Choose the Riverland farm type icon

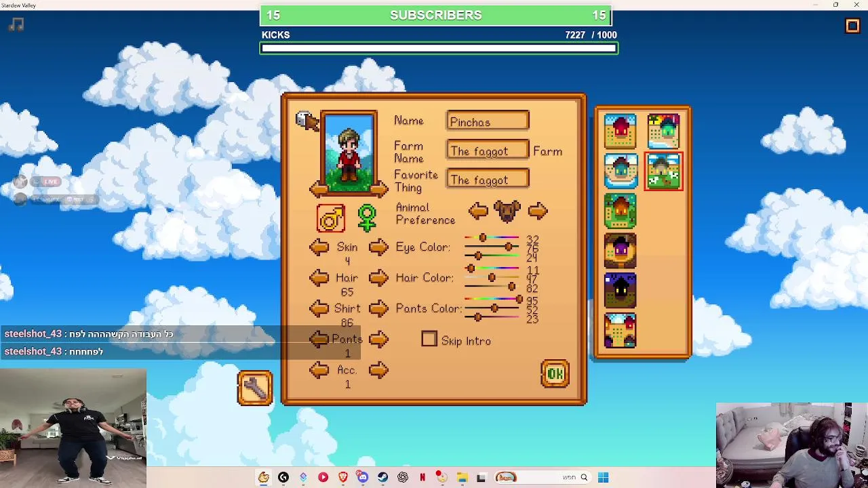[x=620, y=171]
